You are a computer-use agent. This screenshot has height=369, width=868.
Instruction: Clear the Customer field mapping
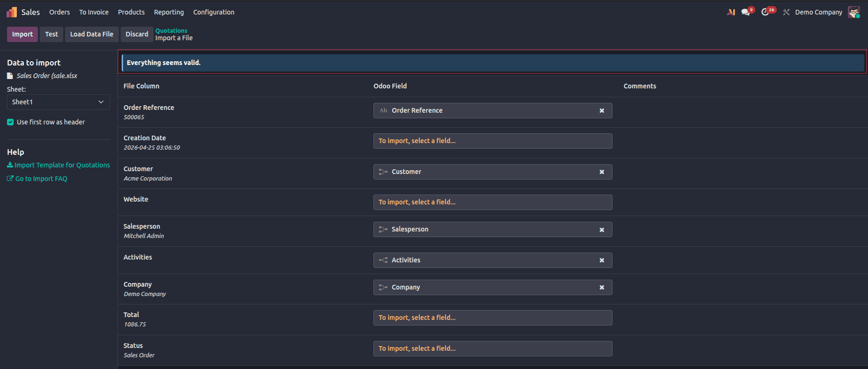[x=602, y=172]
